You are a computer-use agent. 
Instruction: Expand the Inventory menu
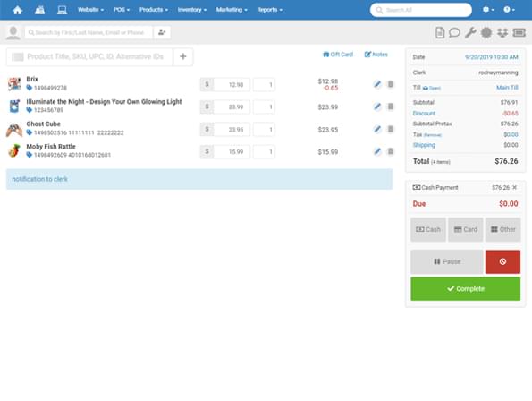(192, 10)
